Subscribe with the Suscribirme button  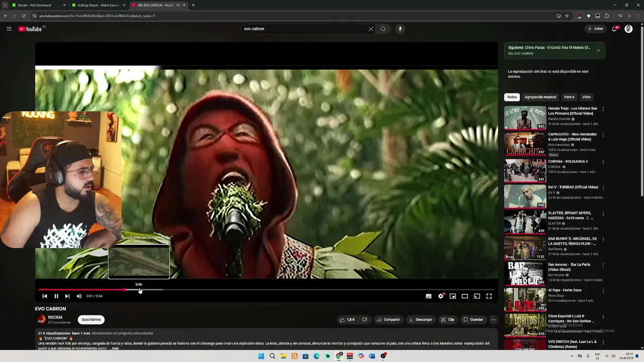click(x=91, y=320)
